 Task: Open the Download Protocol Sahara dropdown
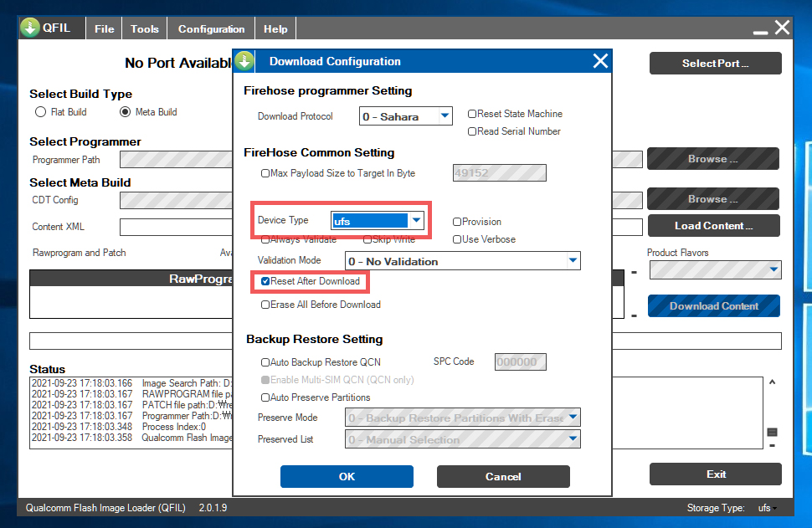coord(405,116)
